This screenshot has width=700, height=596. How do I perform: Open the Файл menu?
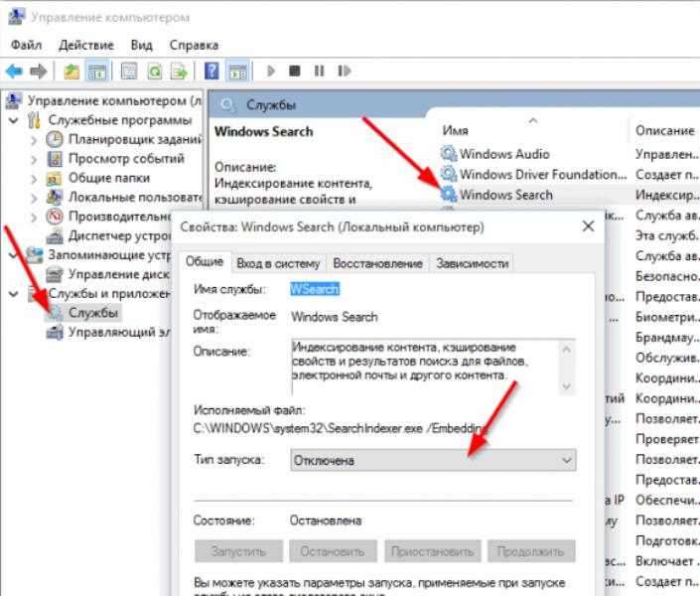(x=27, y=45)
